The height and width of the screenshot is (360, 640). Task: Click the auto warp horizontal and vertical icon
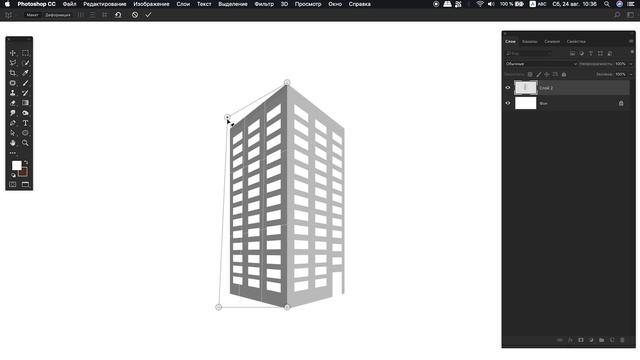104,15
